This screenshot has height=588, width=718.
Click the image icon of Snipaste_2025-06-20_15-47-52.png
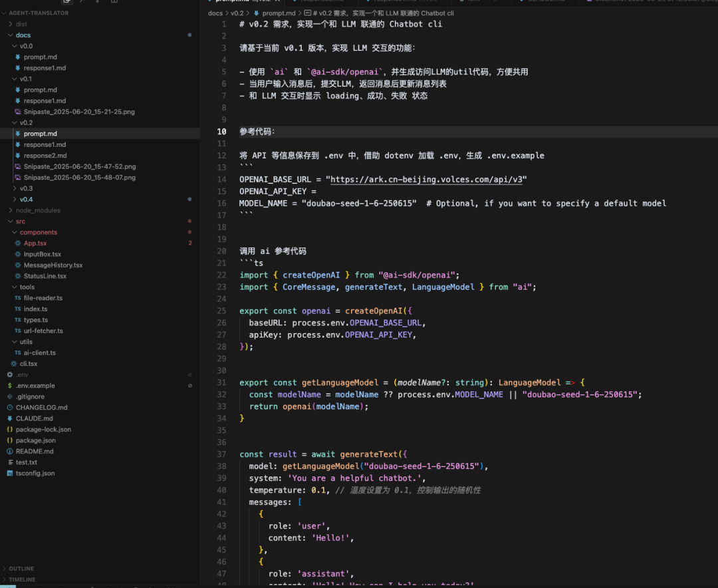(x=17, y=167)
